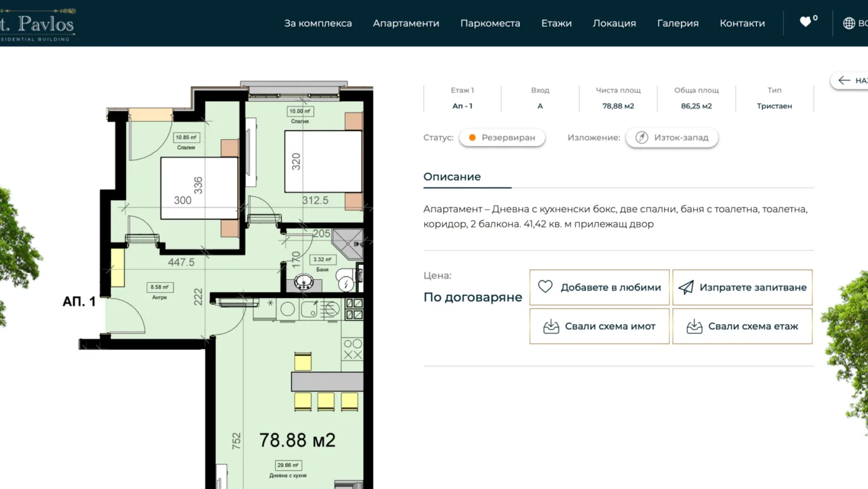Click download icon in Свали схема имот
Screen dimensions: 868x489
[x=551, y=326]
